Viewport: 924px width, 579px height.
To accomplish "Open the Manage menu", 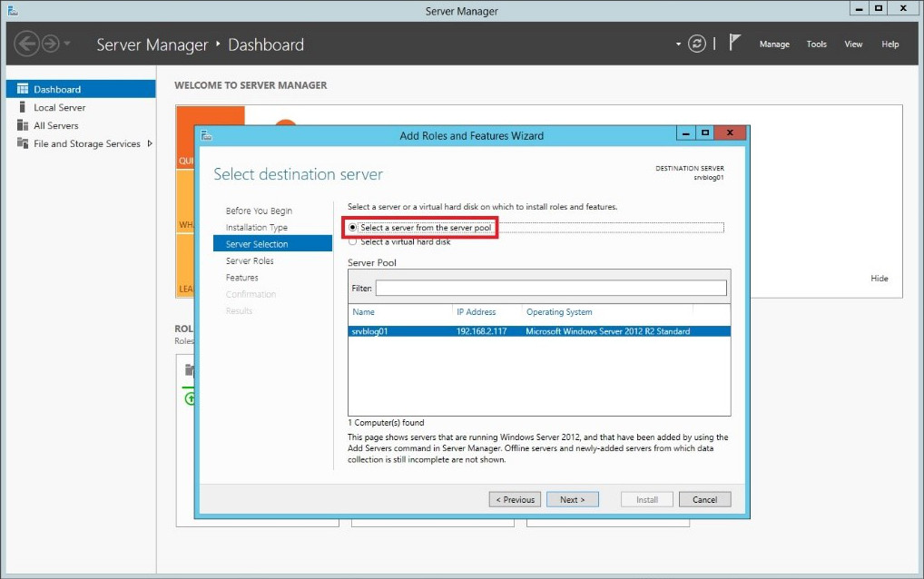I will pyautogui.click(x=774, y=44).
